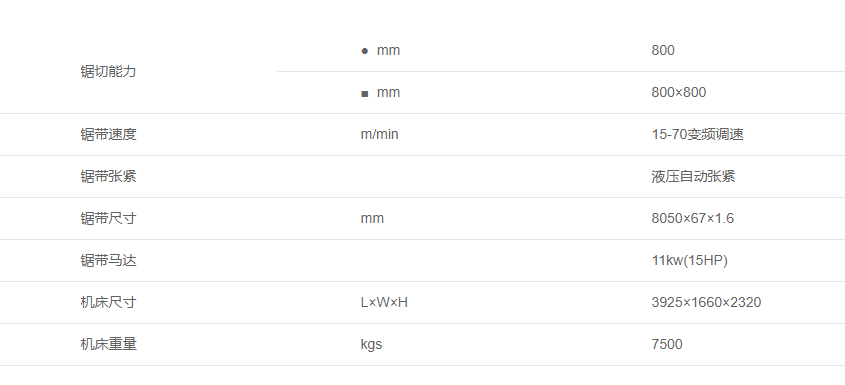Image resolution: width=845 pixels, height=385 pixels.
Task: Click the square bar symbol icon
Action: point(365,94)
